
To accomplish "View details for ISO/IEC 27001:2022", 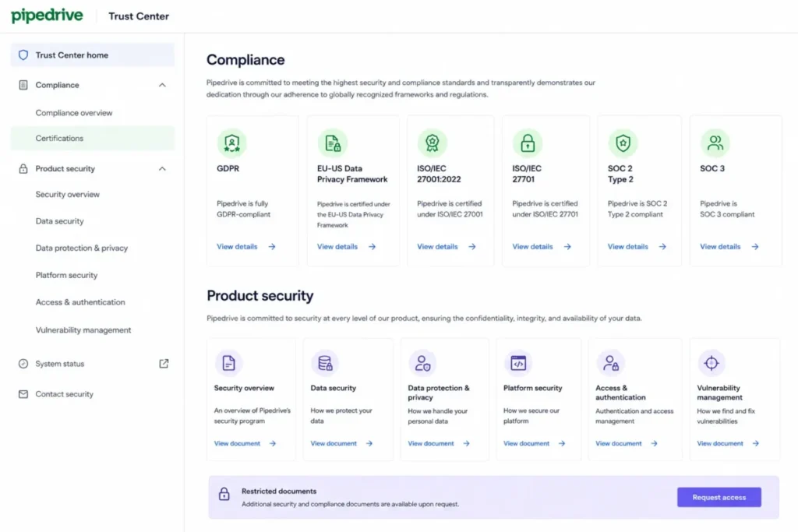I will click(438, 247).
